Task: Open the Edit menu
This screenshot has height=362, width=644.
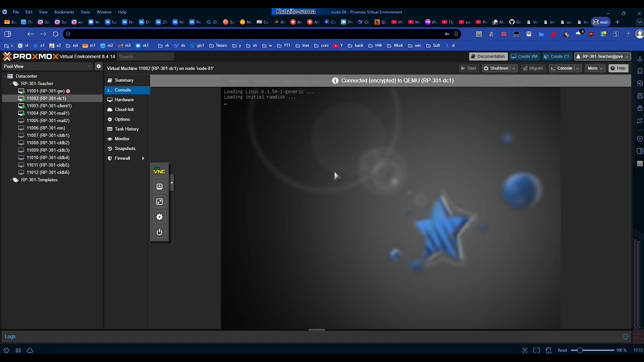Action: 29,12
